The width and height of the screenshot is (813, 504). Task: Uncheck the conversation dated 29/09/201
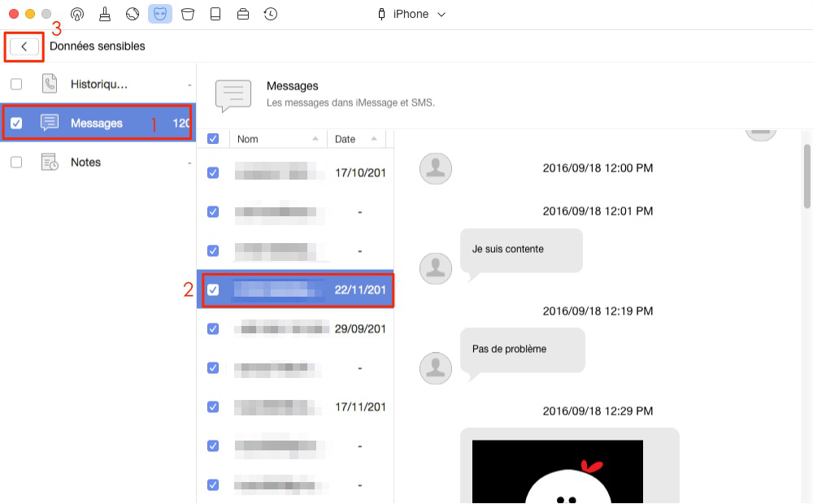pyautogui.click(x=213, y=328)
